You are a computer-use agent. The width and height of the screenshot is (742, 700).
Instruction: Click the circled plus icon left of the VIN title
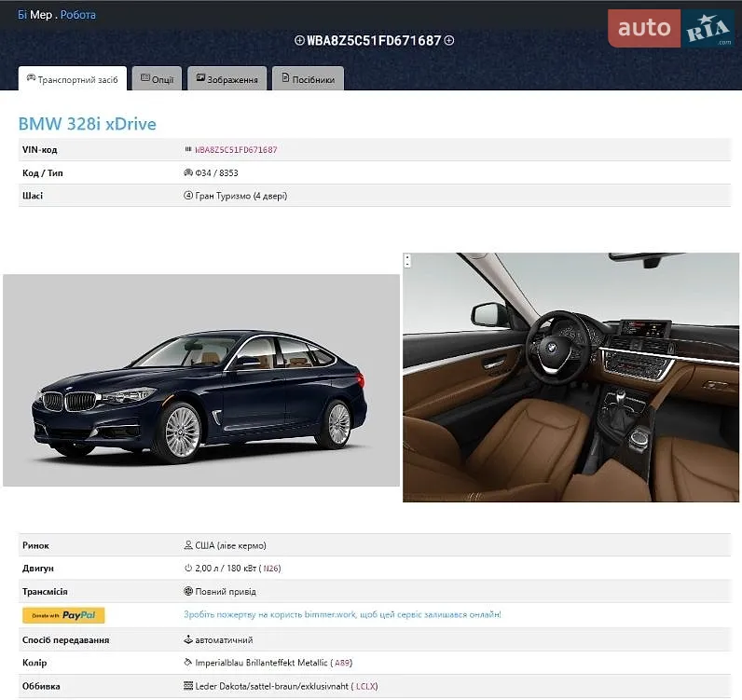299,41
